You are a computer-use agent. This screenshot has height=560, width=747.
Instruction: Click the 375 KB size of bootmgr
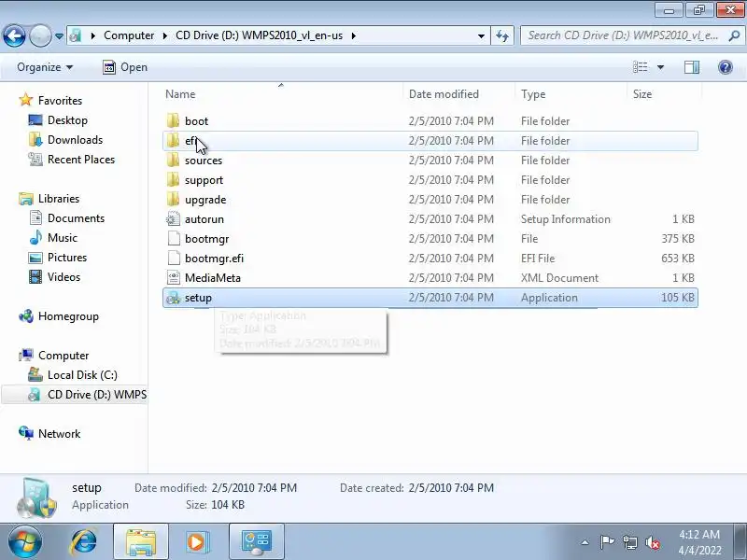coord(678,239)
